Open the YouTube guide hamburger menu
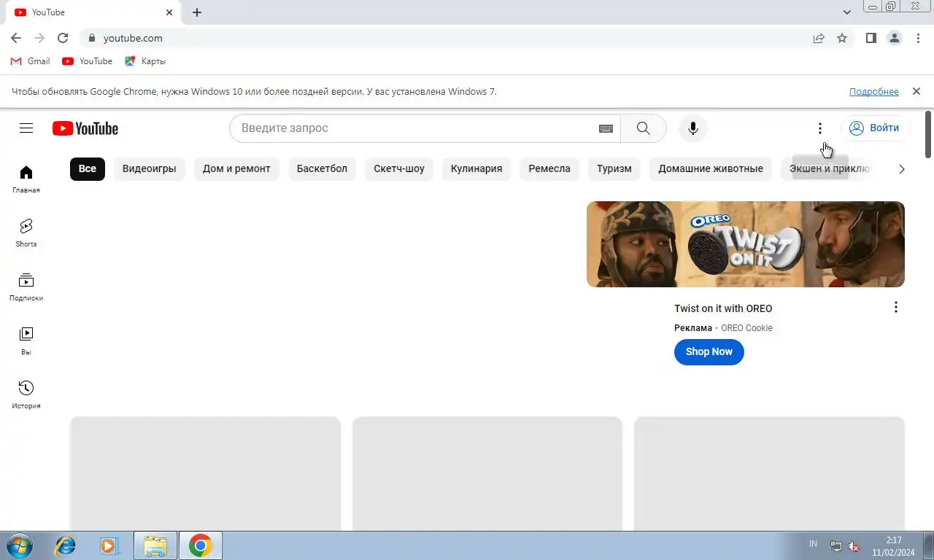Viewport: 934px width, 560px height. click(26, 128)
